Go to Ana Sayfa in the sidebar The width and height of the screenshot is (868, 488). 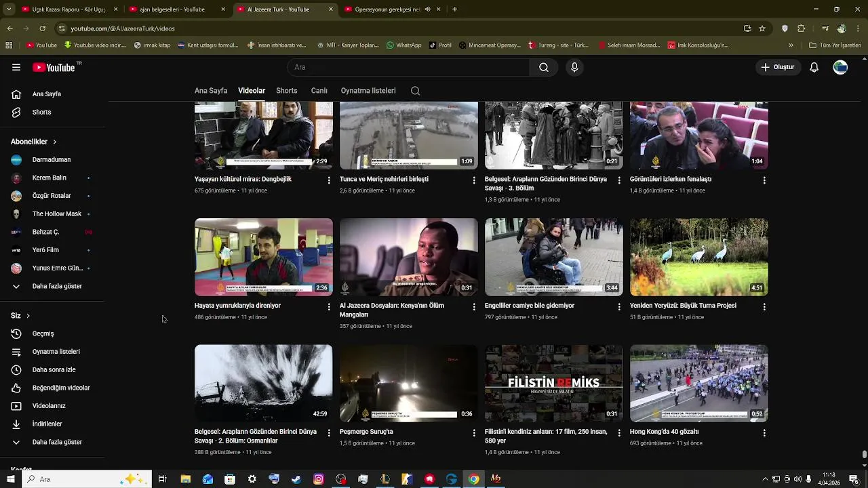pyautogui.click(x=53, y=94)
